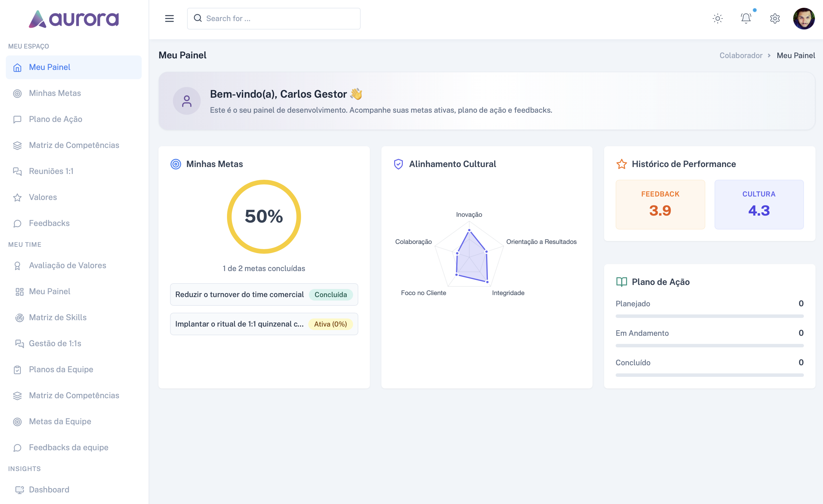Click the Em Andamento progress bar
This screenshot has height=504, width=823.
coord(709,345)
